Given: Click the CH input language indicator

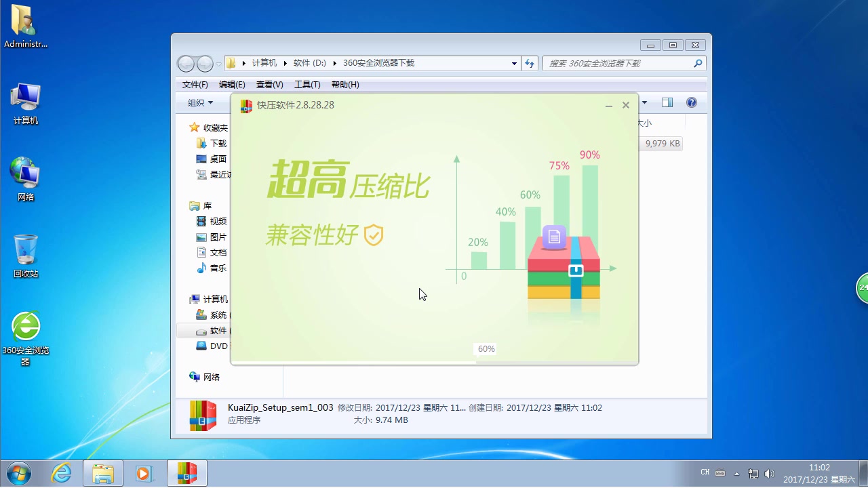Looking at the screenshot, I should pyautogui.click(x=705, y=472).
